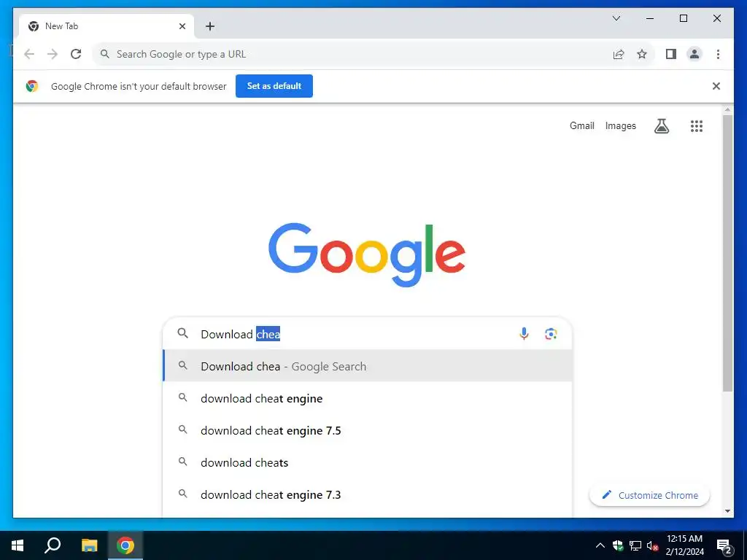Search by image with Lens icon
Screen dimensions: 747x560
tap(551, 334)
